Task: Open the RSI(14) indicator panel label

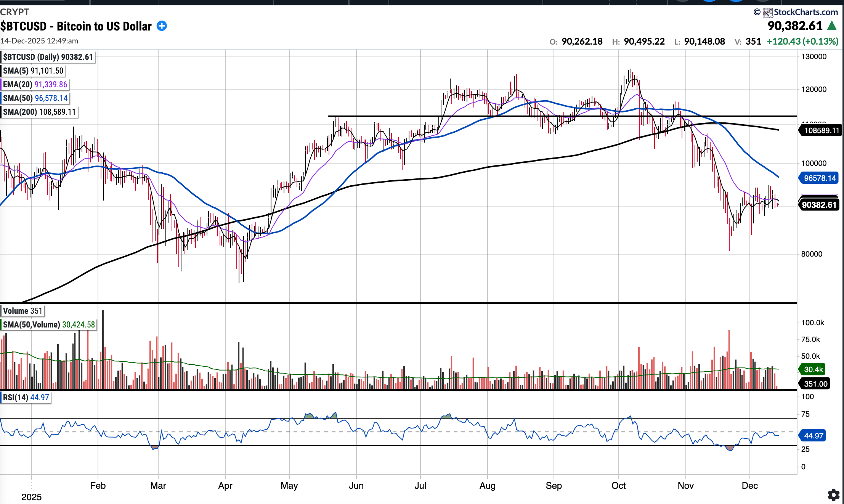Action: (26, 397)
